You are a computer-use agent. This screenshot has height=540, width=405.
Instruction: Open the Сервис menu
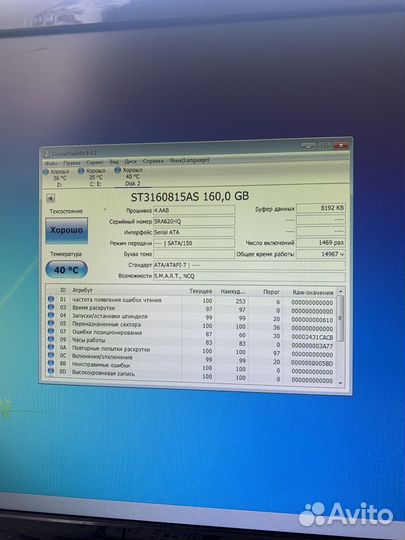[95, 162]
